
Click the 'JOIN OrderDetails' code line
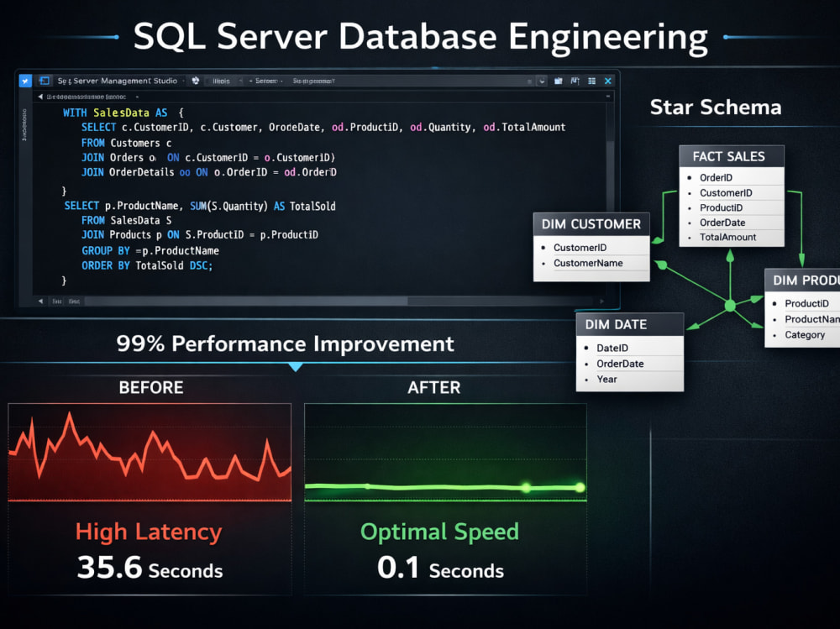[209, 172]
